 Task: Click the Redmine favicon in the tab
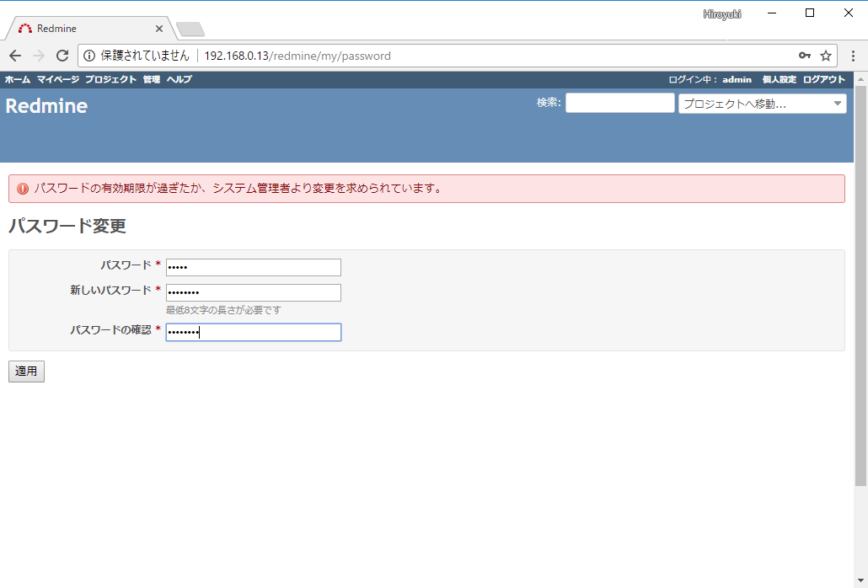tap(25, 28)
